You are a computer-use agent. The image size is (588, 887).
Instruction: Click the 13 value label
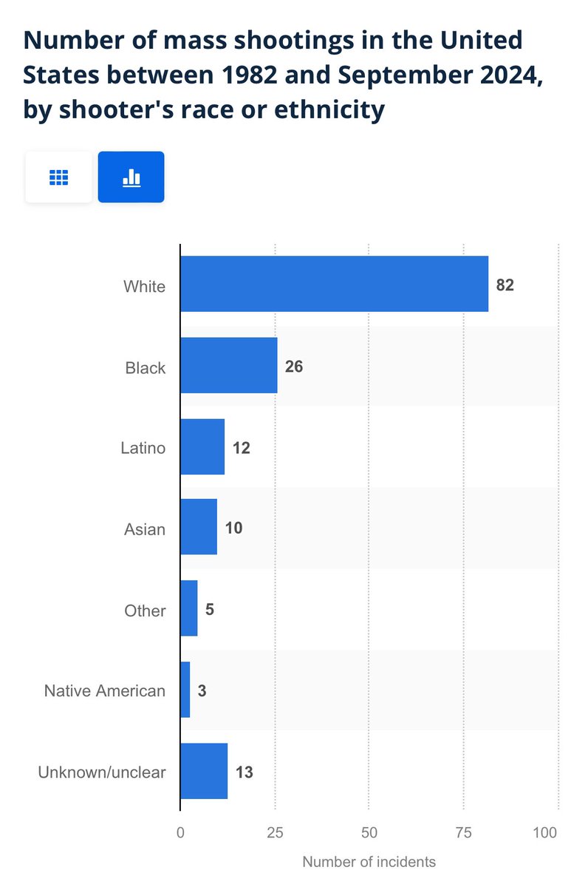click(245, 772)
